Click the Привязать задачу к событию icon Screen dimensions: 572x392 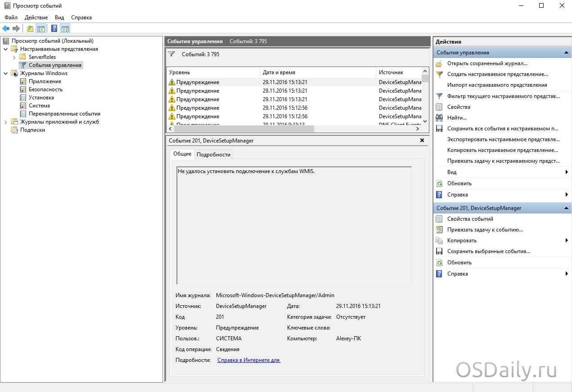pos(439,230)
